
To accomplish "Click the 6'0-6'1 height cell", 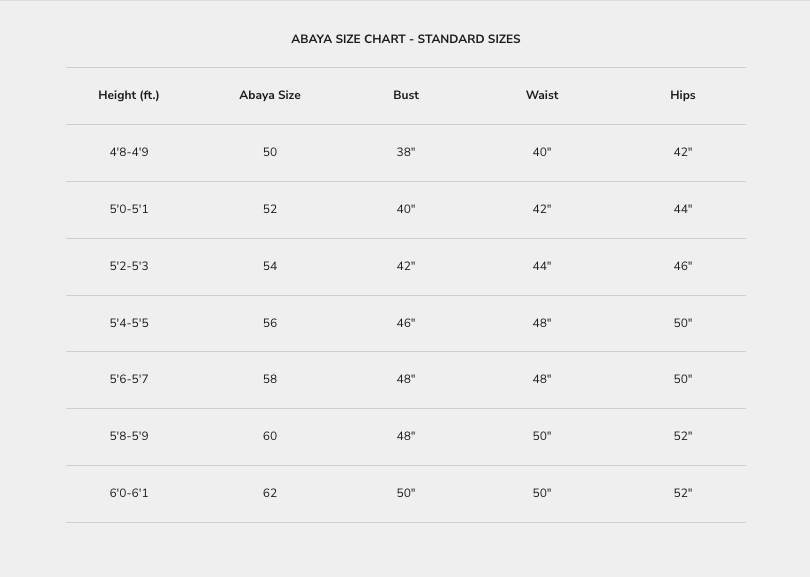I will coord(129,493).
